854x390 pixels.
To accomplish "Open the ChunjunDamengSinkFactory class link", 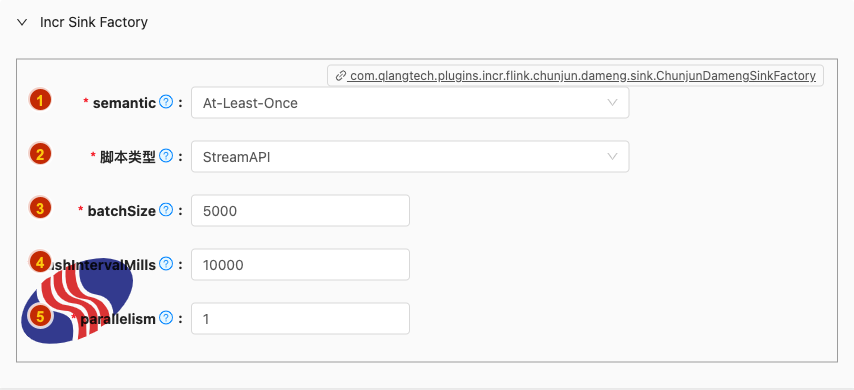I will [582, 76].
